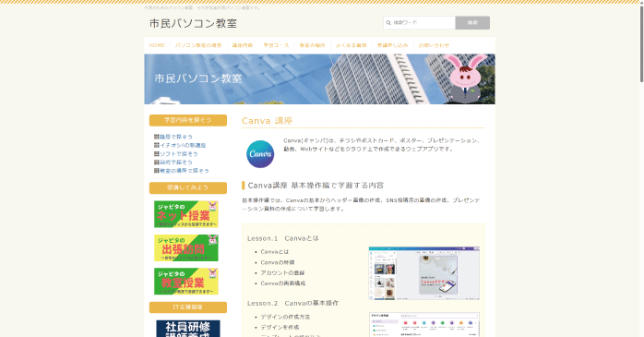Click the 学習内容を探そう sidebar header
Image resolution: width=644 pixels, height=337 pixels.
187,120
